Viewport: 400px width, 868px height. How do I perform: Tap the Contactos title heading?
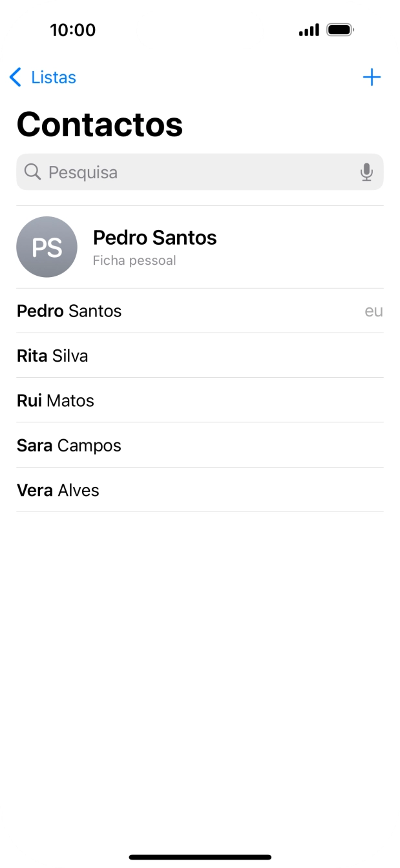point(100,124)
